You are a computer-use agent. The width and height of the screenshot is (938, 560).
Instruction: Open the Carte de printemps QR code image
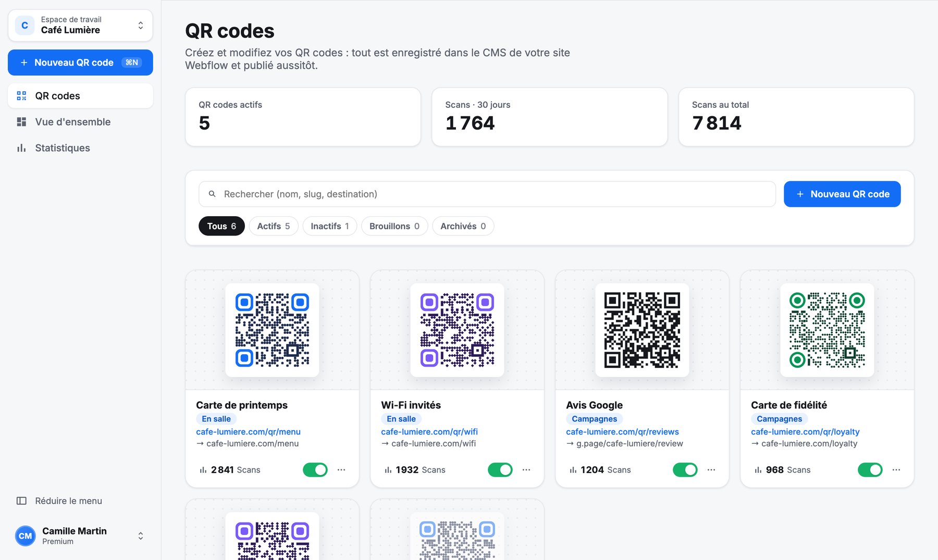[x=272, y=330]
